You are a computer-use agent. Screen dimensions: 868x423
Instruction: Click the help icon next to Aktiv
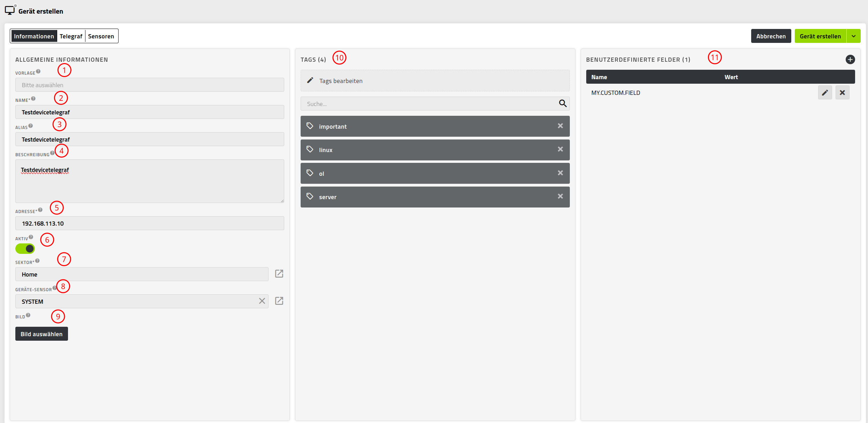pyautogui.click(x=31, y=237)
